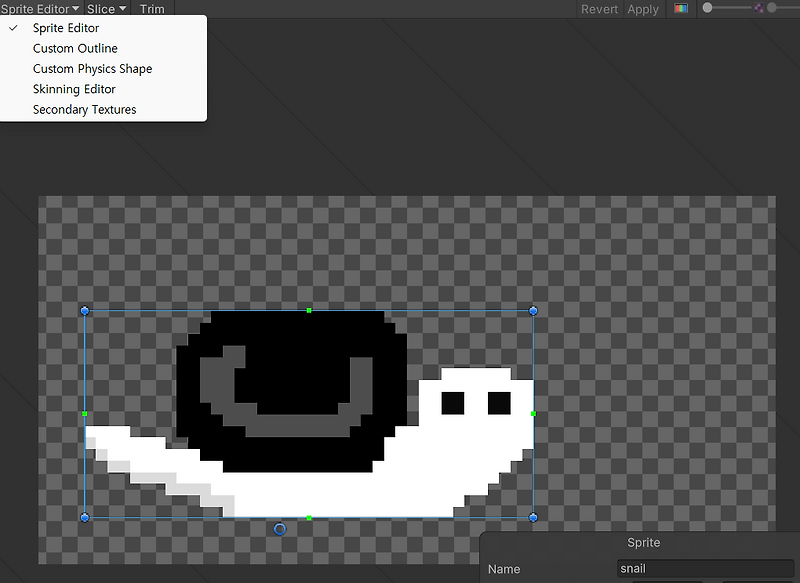This screenshot has height=583, width=800.
Task: Grab the bottom-right blue corner handle
Action: coord(533,518)
